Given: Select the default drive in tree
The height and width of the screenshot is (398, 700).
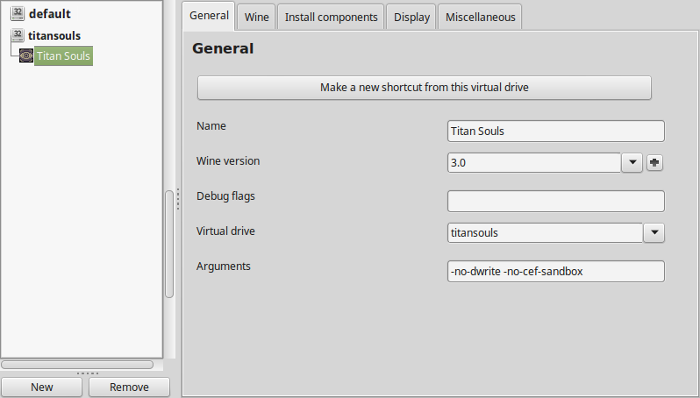Looking at the screenshot, I should tap(50, 14).
